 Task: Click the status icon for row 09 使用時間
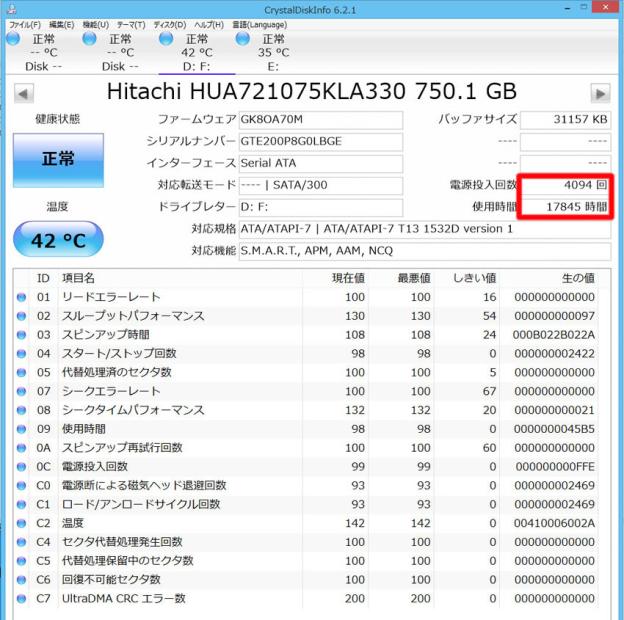tap(21, 429)
